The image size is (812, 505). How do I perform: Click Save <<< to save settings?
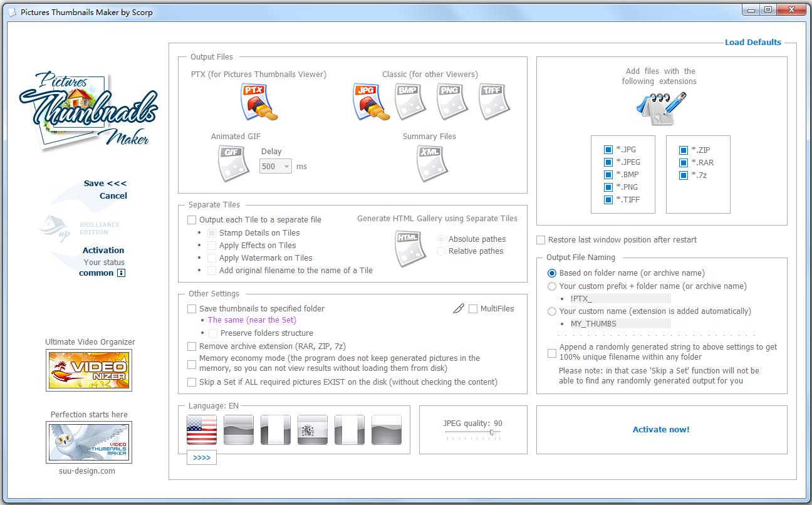click(x=105, y=184)
